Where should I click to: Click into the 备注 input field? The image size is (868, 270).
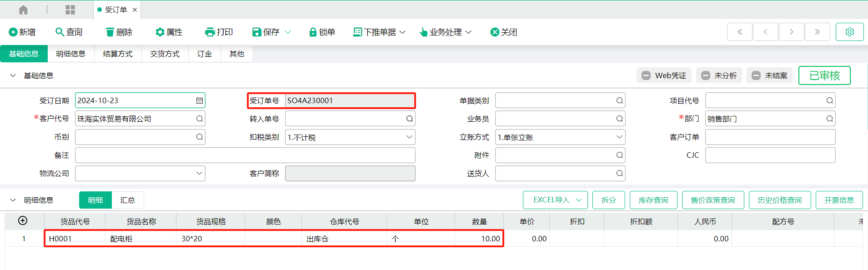(x=245, y=155)
